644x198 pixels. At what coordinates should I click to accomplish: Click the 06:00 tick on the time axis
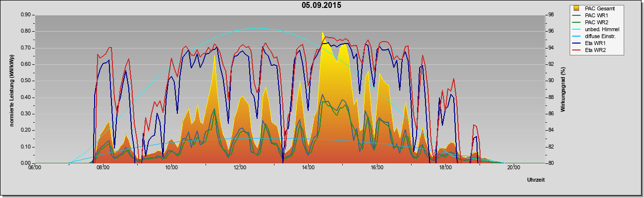34,168
